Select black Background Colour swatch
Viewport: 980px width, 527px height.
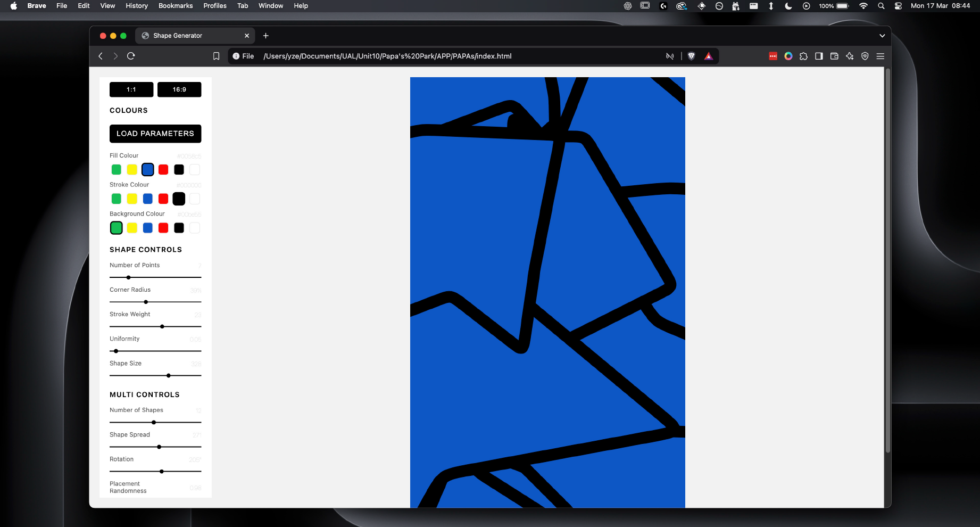[x=179, y=228]
